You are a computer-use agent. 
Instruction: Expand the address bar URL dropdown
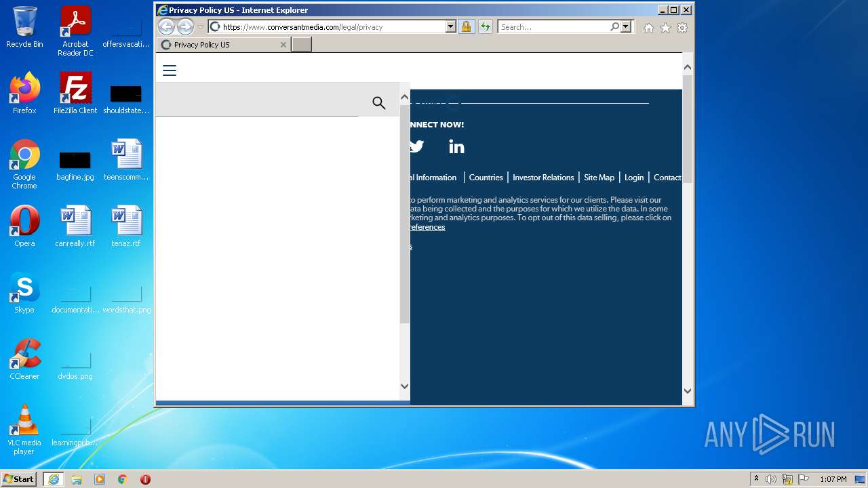pos(450,26)
